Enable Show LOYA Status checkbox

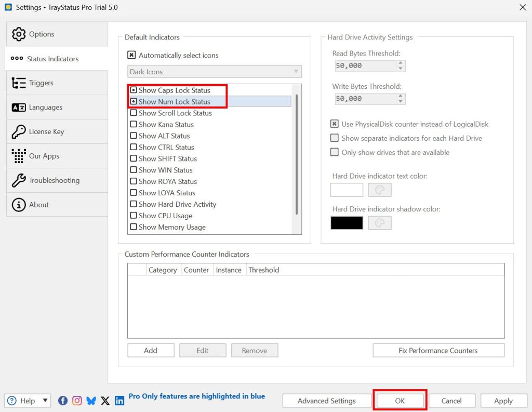[x=134, y=192]
